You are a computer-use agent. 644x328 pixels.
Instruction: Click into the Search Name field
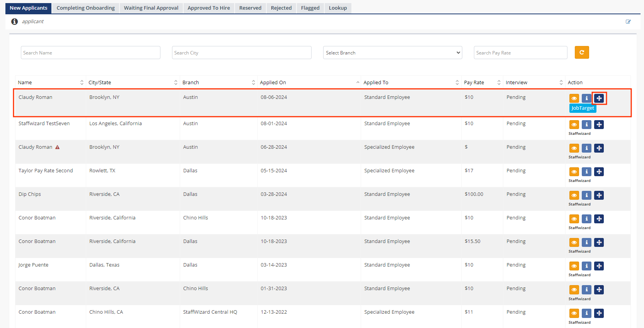click(x=90, y=53)
